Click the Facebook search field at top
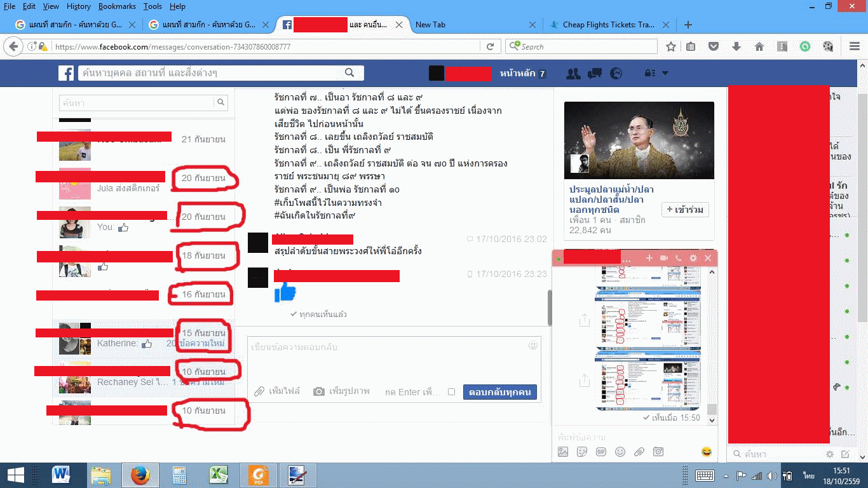This screenshot has width=868, height=488. [x=220, y=73]
